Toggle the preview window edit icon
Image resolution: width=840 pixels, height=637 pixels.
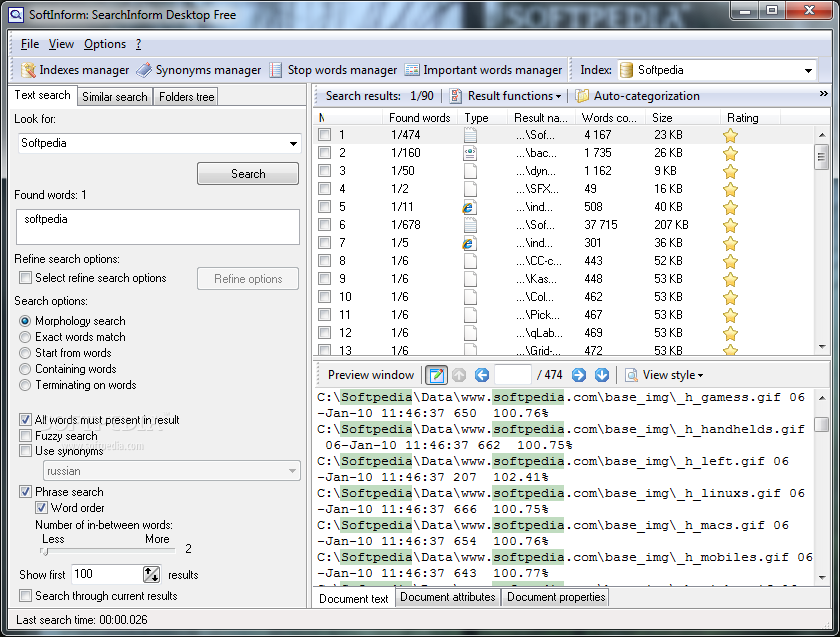pos(437,375)
